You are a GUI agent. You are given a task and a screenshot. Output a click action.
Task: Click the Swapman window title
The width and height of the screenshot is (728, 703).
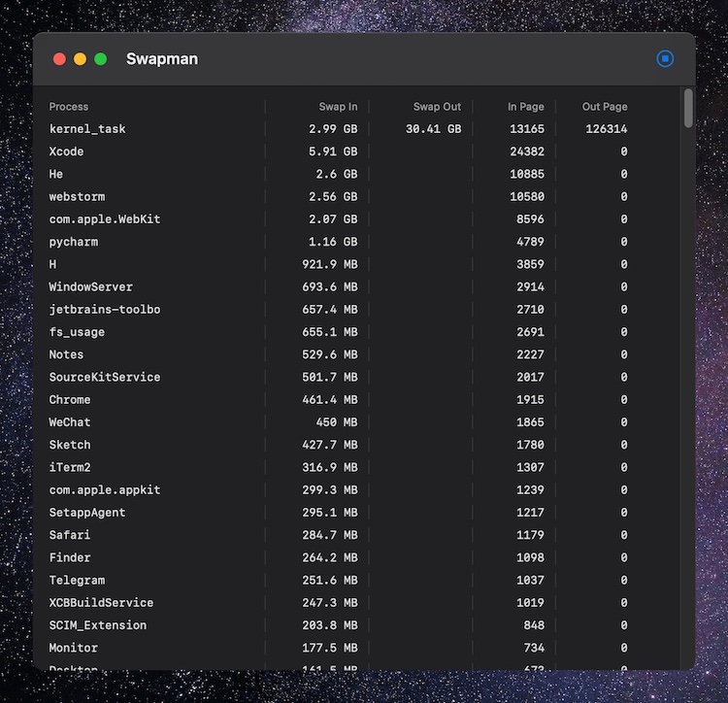coord(162,59)
